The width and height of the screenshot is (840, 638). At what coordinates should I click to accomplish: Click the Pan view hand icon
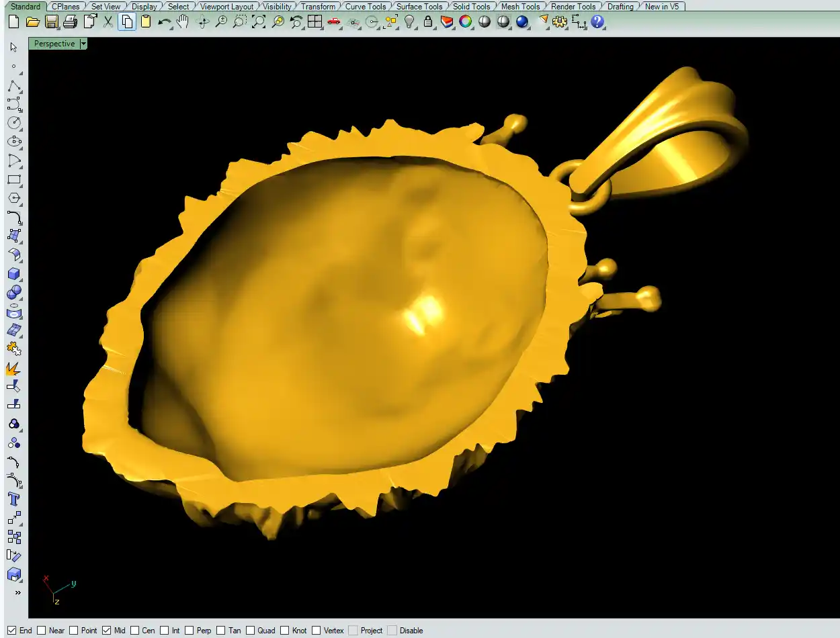(x=182, y=21)
